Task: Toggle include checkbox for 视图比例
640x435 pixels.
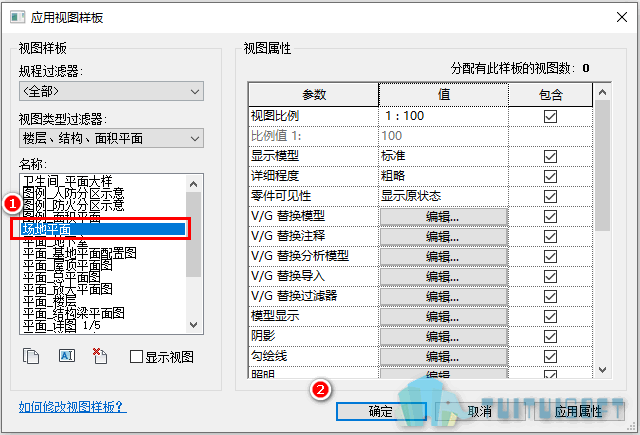Action: 550,116
